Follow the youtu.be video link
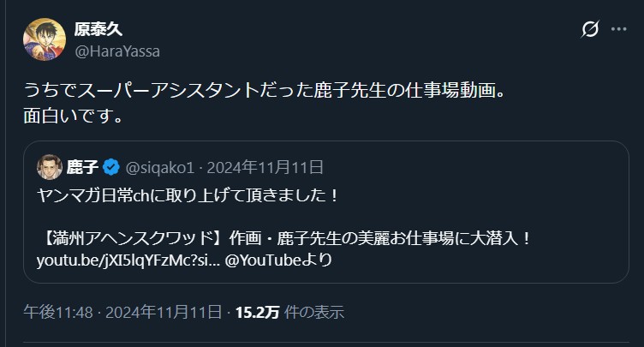The height and width of the screenshot is (347, 644). coord(126,260)
